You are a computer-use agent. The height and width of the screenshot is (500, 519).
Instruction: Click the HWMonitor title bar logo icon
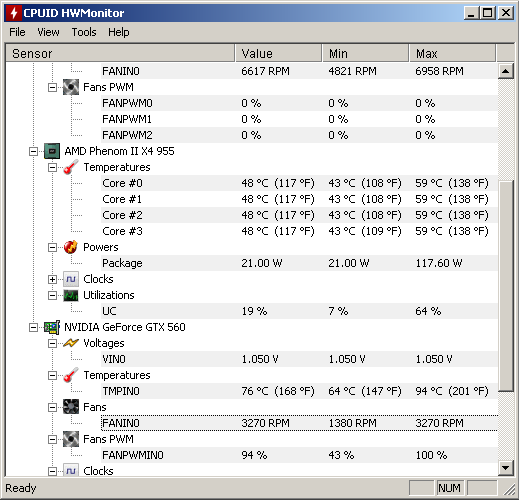(14, 13)
